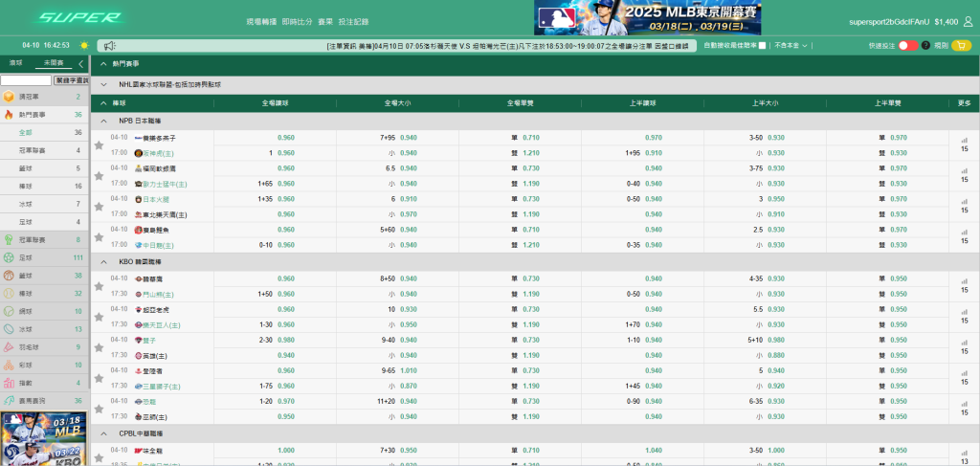The image size is (980, 466).
Task: Open 足球 sub-filter with 4 events
Action: 44,222
